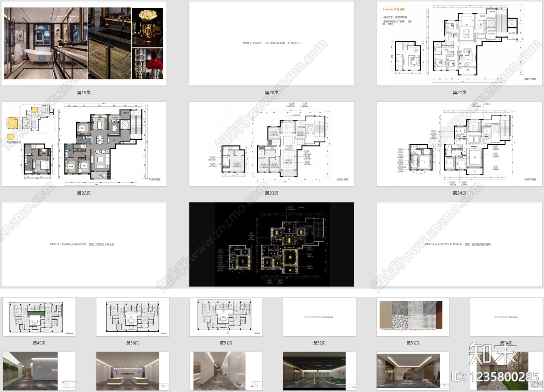Select the Part 2 Plane Optimization slide

pos(272,43)
